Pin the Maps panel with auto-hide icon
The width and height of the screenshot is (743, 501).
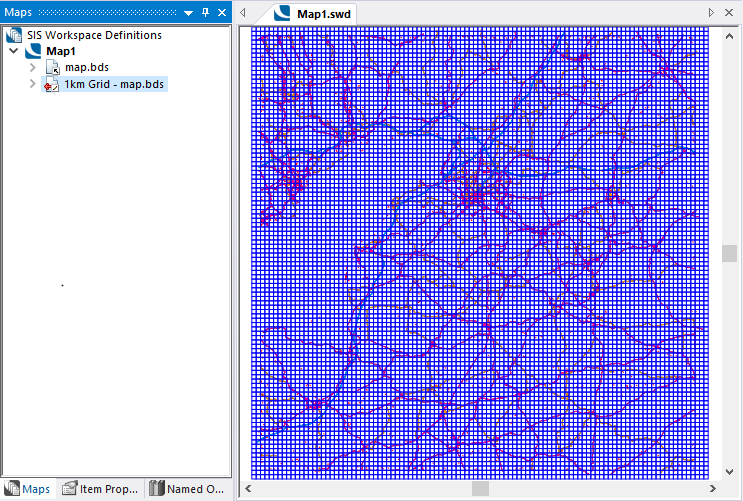pos(205,12)
